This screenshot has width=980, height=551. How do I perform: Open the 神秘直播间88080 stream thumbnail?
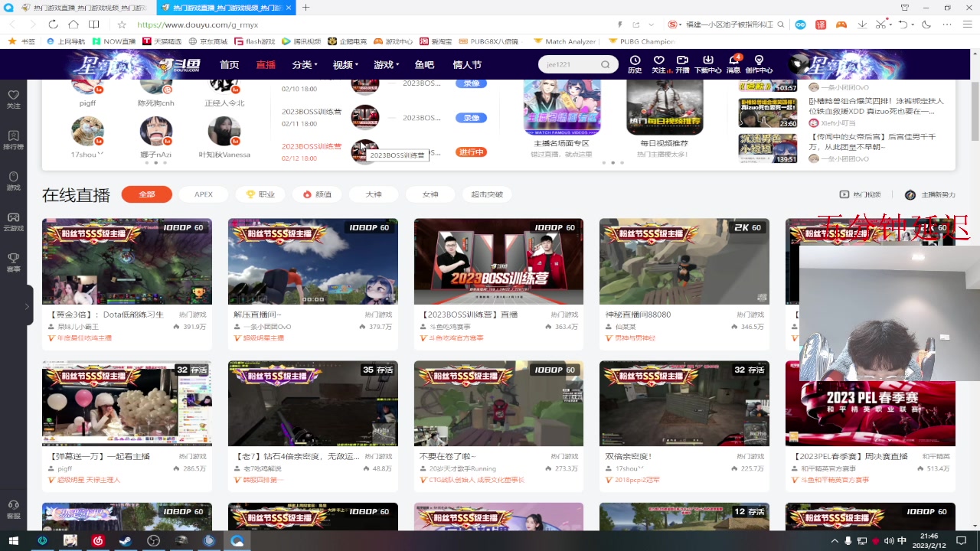pos(684,262)
